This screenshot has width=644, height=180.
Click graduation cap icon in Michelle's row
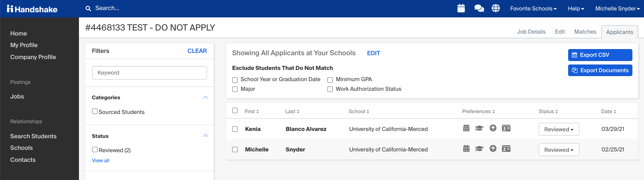pos(480,149)
